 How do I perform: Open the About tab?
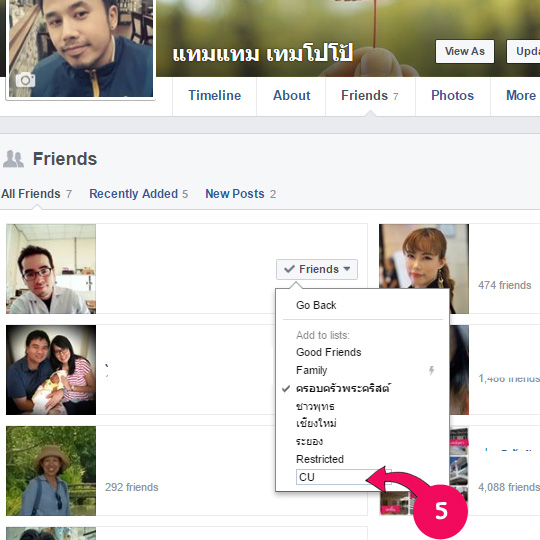(x=291, y=95)
